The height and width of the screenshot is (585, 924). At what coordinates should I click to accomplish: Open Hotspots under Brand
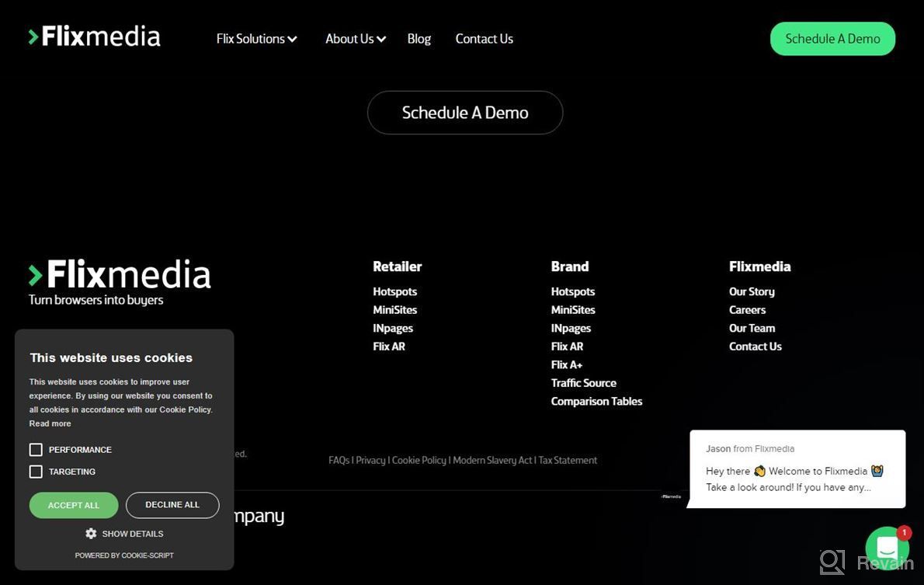tap(573, 292)
